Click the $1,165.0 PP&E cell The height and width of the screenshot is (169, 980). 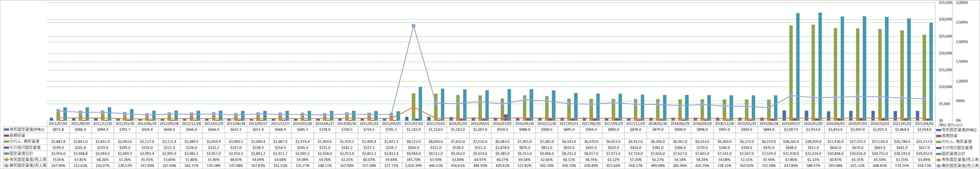(x=413, y=130)
